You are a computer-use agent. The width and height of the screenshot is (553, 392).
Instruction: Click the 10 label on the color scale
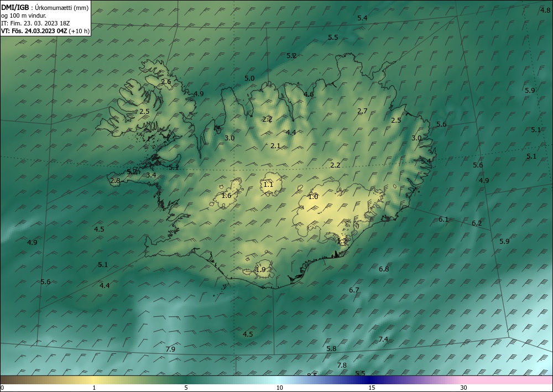pyautogui.click(x=279, y=388)
